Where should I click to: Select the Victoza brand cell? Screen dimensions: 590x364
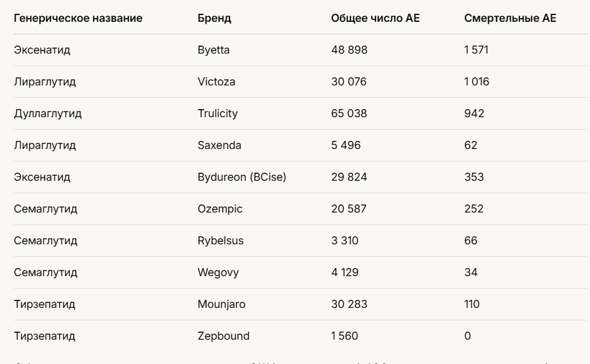216,82
